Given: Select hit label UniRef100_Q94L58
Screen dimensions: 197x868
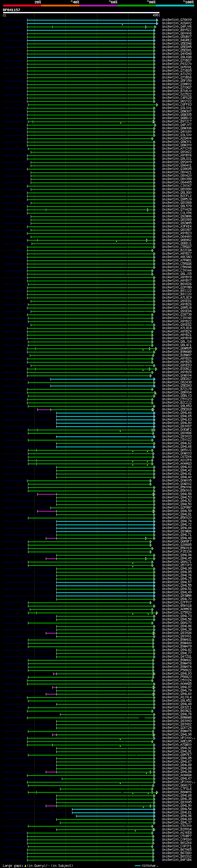Looking at the screenshot, I should (177, 494).
